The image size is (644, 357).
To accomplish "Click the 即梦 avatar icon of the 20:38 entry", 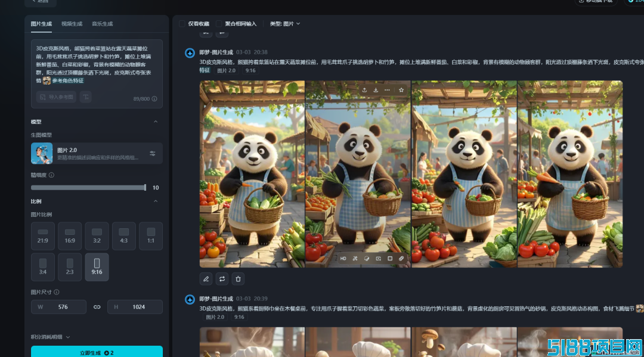I will [x=190, y=53].
